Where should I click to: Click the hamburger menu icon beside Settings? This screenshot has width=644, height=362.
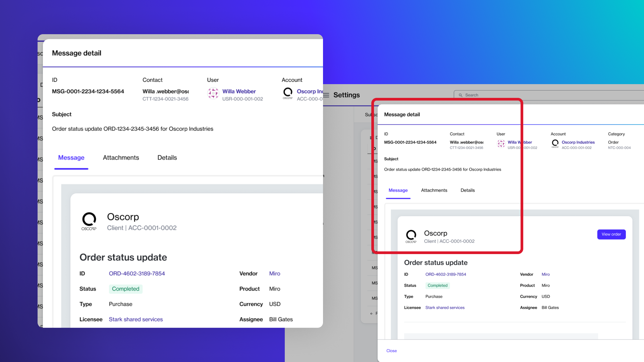[326, 95]
